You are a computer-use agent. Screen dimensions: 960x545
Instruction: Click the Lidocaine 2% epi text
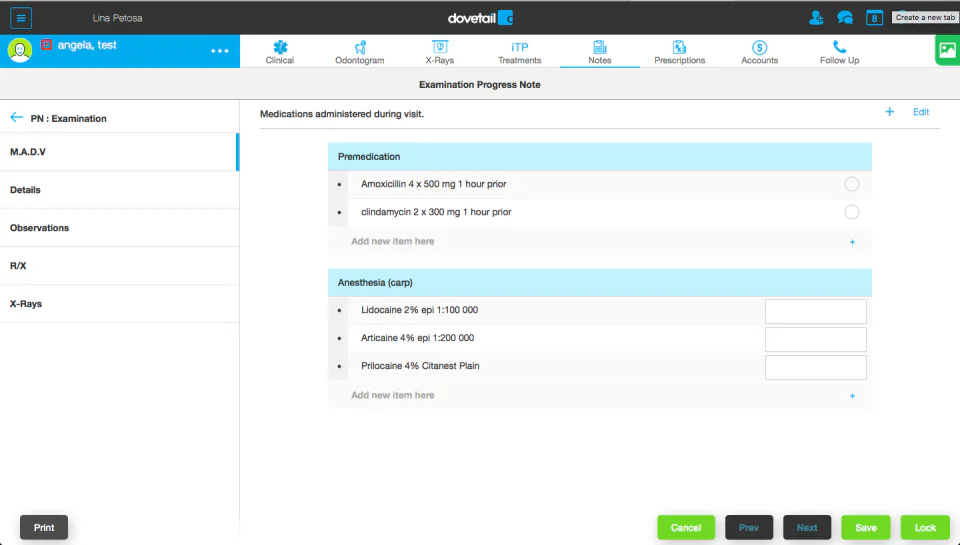[x=419, y=310]
